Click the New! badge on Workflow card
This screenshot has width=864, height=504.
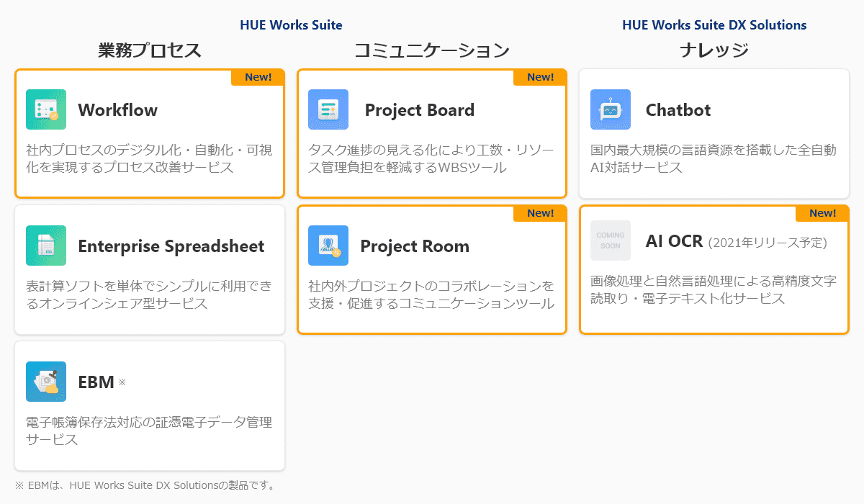257,77
